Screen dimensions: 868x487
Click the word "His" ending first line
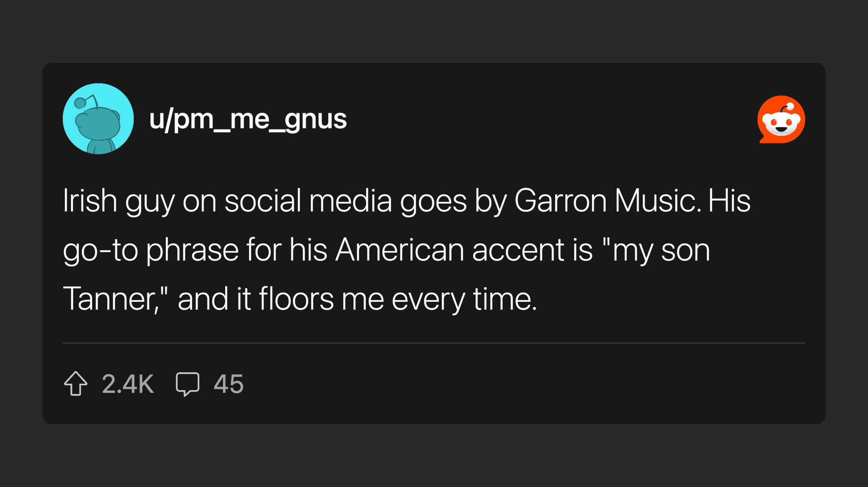[x=729, y=201]
